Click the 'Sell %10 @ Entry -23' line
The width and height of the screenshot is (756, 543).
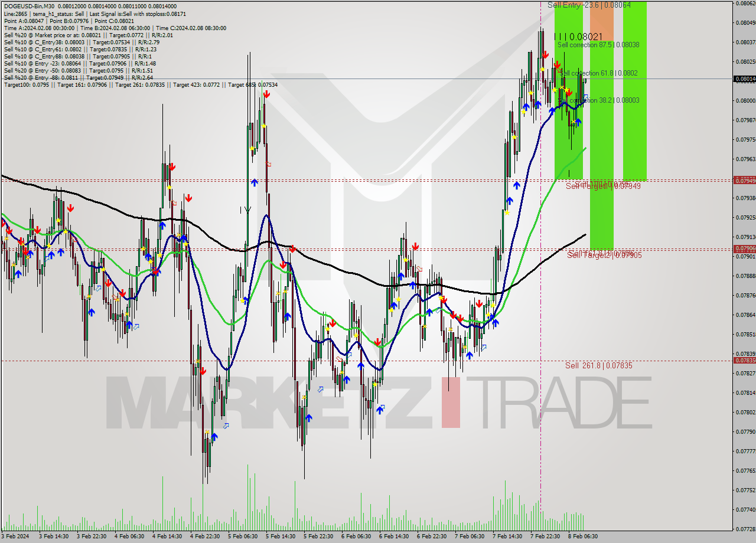(80, 63)
